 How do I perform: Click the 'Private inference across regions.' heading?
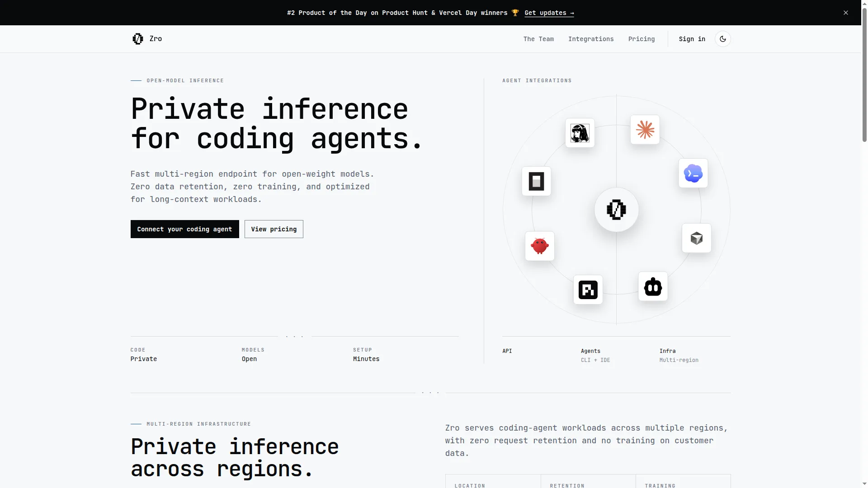click(x=235, y=458)
